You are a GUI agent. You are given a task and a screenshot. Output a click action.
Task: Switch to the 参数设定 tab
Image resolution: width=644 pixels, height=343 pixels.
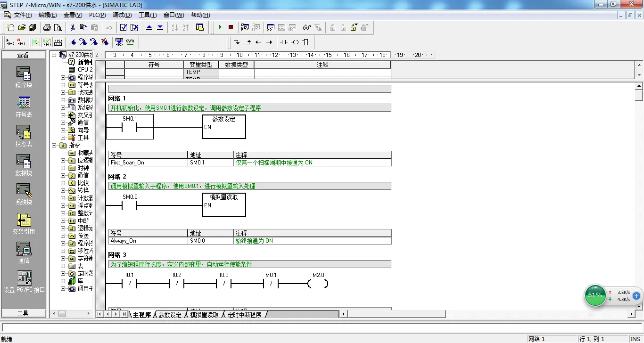pos(170,315)
